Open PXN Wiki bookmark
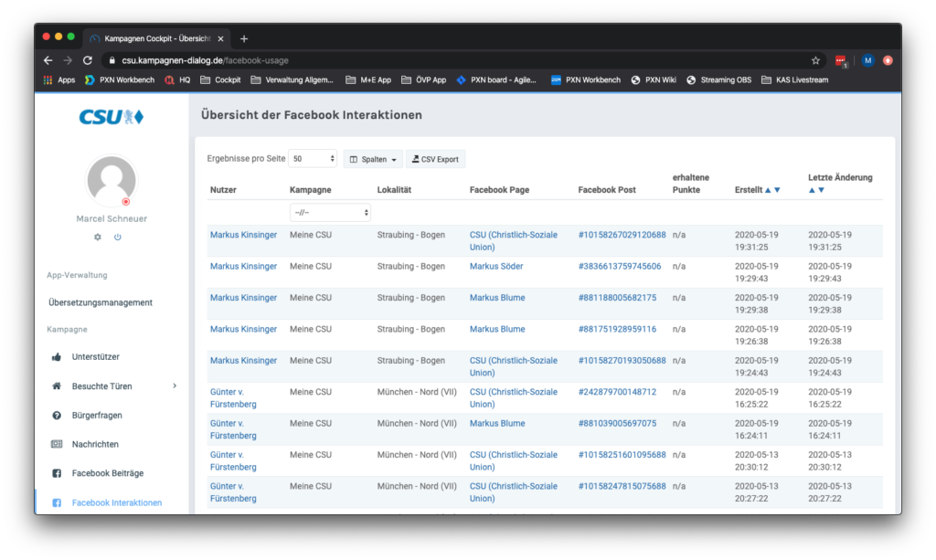 [x=653, y=79]
